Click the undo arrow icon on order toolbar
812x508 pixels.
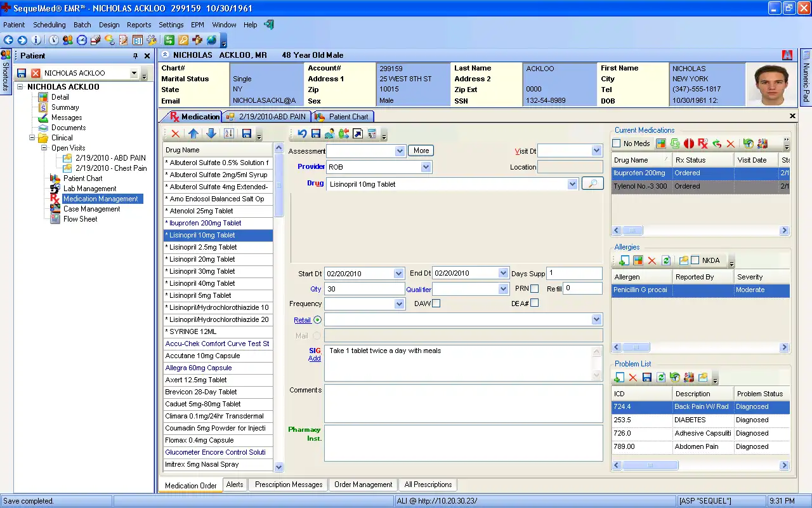pyautogui.click(x=303, y=133)
